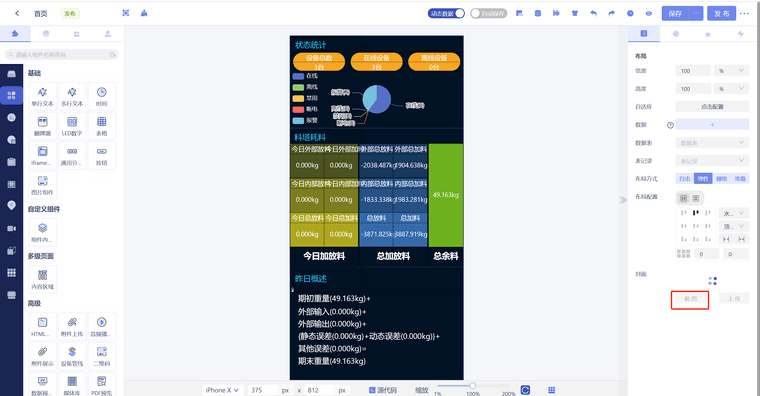The width and height of the screenshot is (760, 396).
Task: Switch to the person tab in left panel
Action: pyautogui.click(x=108, y=33)
